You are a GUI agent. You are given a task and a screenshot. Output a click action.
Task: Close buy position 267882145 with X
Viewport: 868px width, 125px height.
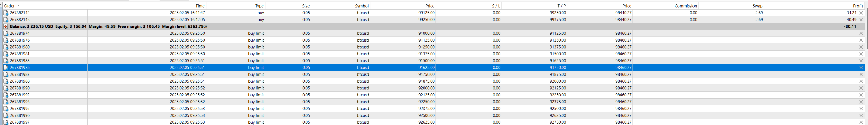(x=861, y=20)
